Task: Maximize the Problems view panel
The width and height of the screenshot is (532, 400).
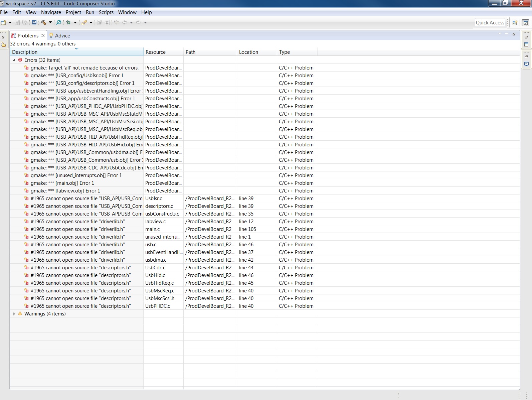Action: click(x=514, y=34)
